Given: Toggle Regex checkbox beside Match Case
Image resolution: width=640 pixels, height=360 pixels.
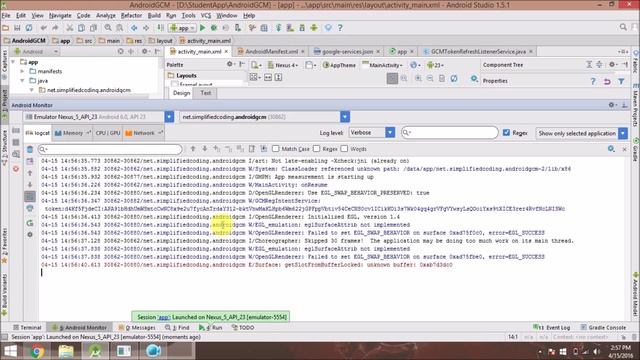Looking at the screenshot, I should [316, 149].
